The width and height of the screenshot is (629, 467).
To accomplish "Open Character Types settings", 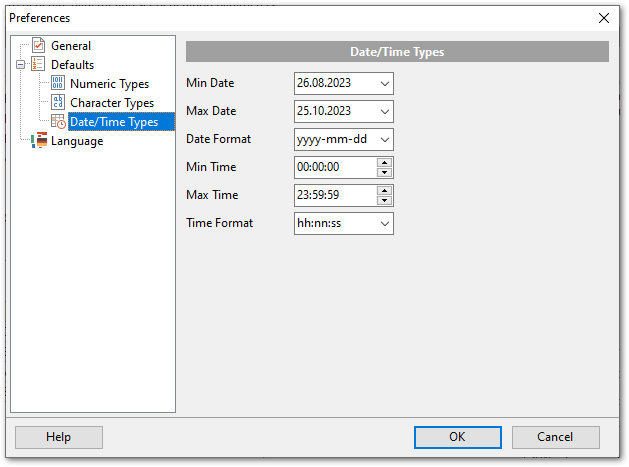I will [112, 103].
